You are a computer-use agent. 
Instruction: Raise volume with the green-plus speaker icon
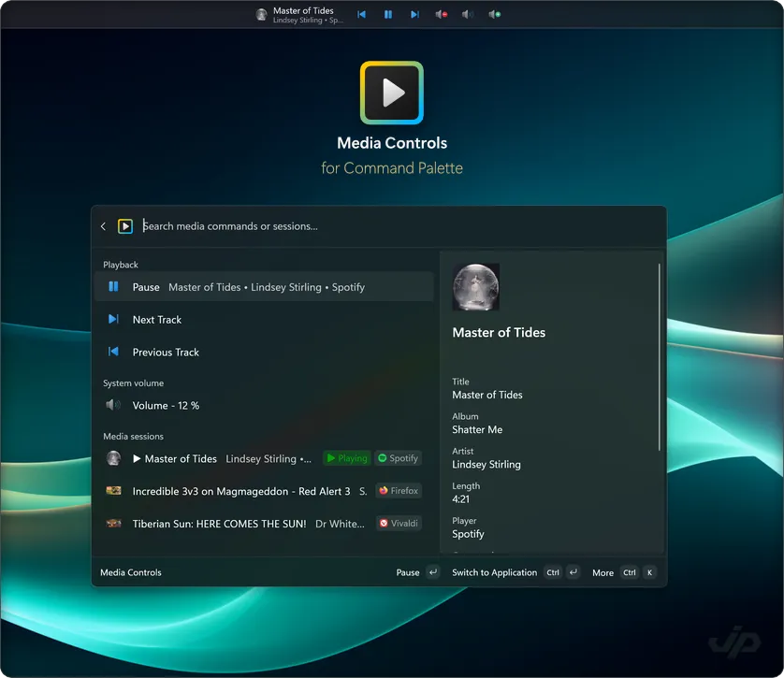point(495,14)
